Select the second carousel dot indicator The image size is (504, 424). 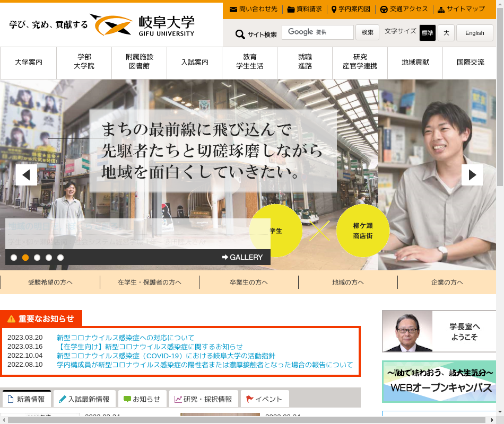point(25,258)
